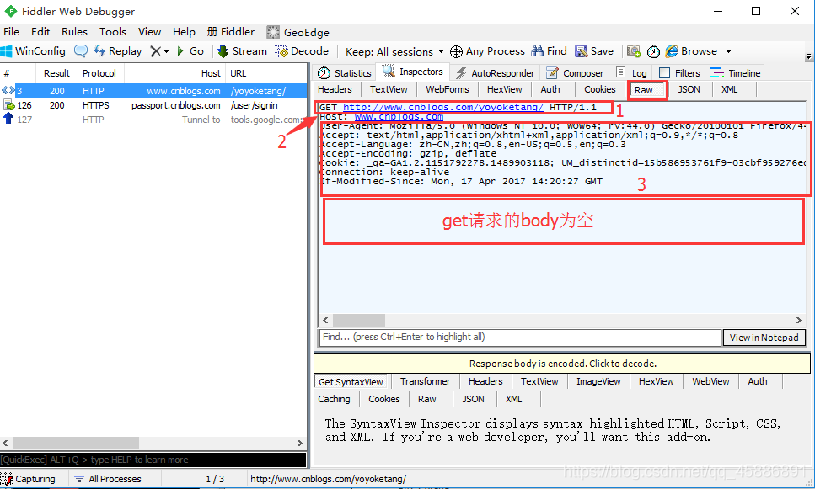Screen dimensions: 815x490
Task: Open the Log tab
Action: tap(630, 73)
